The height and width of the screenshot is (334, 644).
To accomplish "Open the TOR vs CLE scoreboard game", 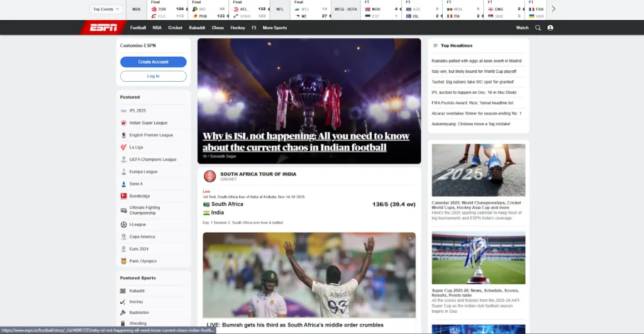I will point(167,10).
